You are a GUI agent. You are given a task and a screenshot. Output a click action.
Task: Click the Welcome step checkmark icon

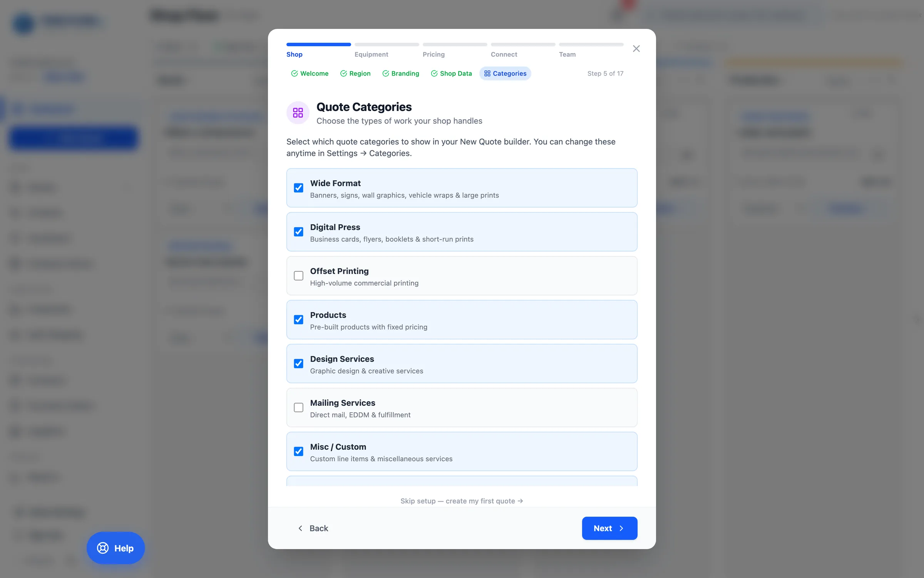coord(295,74)
